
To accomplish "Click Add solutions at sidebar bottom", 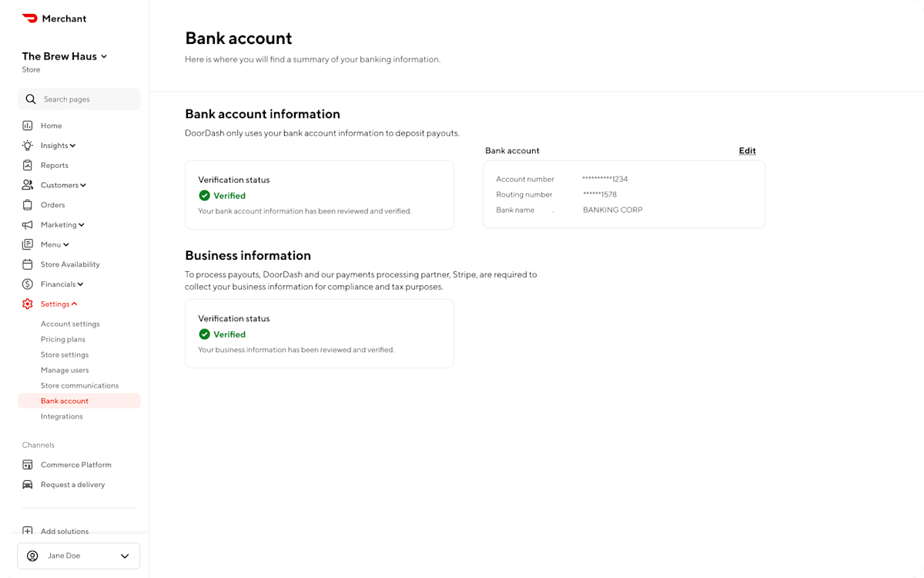I will 64,531.
